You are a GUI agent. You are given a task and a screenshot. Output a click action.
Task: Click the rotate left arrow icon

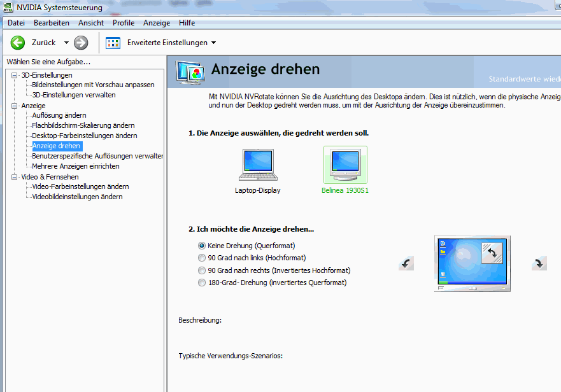tap(406, 263)
